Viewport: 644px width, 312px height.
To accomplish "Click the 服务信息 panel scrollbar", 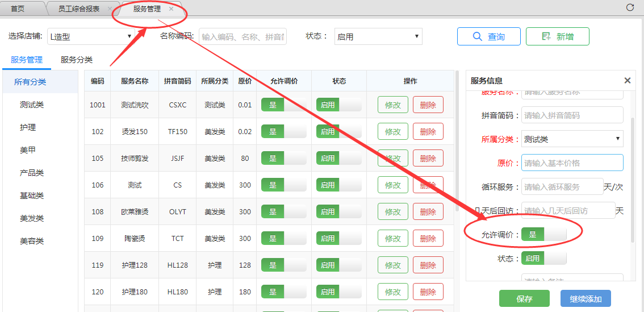I will [633, 179].
